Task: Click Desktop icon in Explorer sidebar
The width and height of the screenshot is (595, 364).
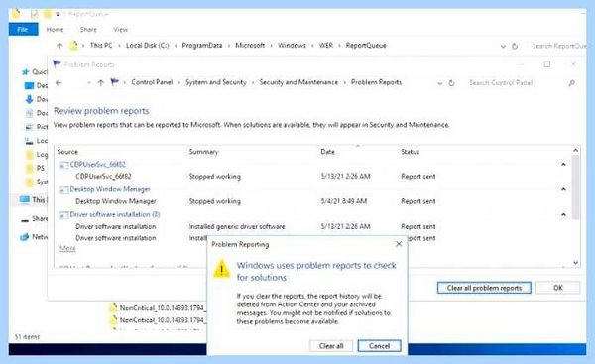Action: coord(29,85)
